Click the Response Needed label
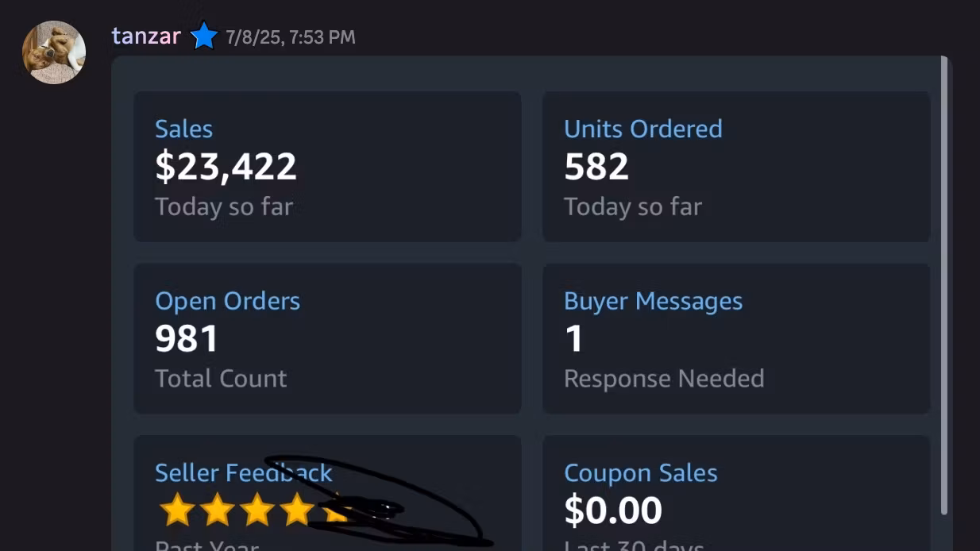The height and width of the screenshot is (551, 980). pos(663,379)
